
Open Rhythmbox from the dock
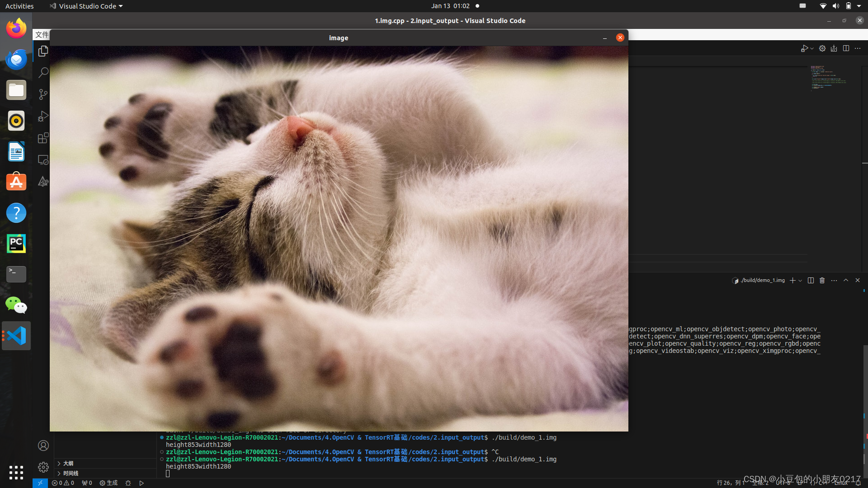tap(16, 121)
